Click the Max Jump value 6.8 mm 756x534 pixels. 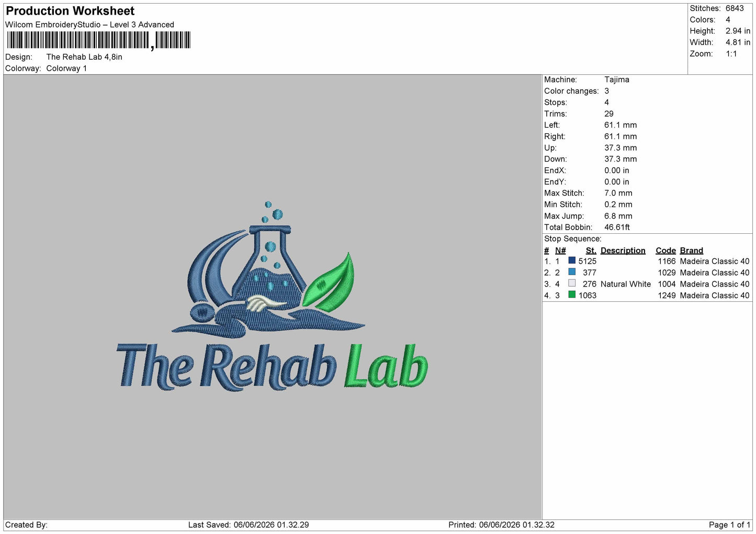tap(618, 216)
